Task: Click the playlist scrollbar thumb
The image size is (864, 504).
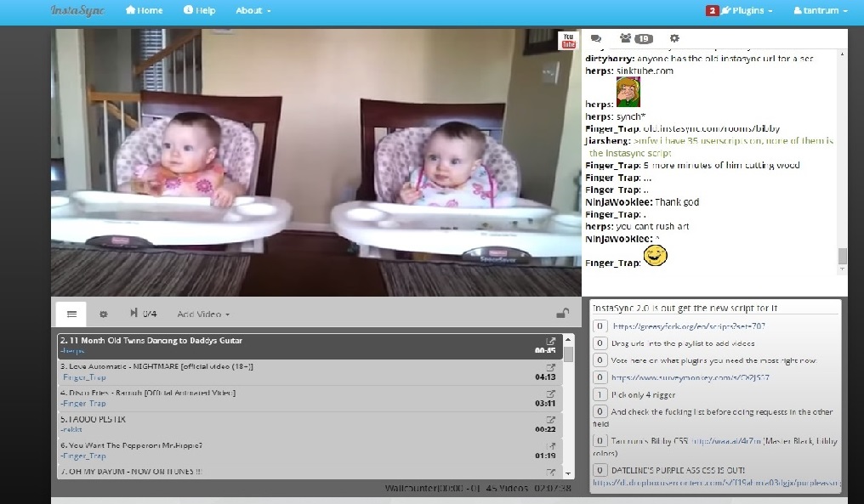Action: [x=569, y=354]
